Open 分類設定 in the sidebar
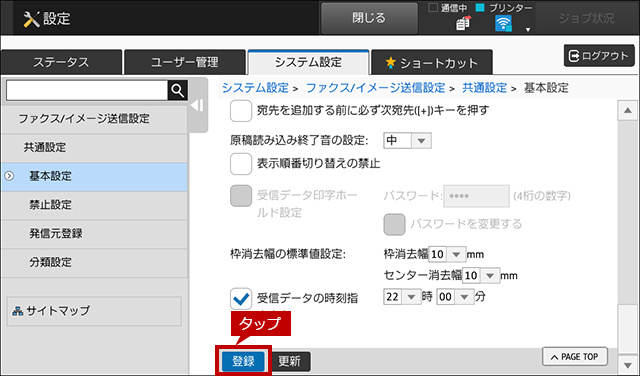 pos(94,263)
